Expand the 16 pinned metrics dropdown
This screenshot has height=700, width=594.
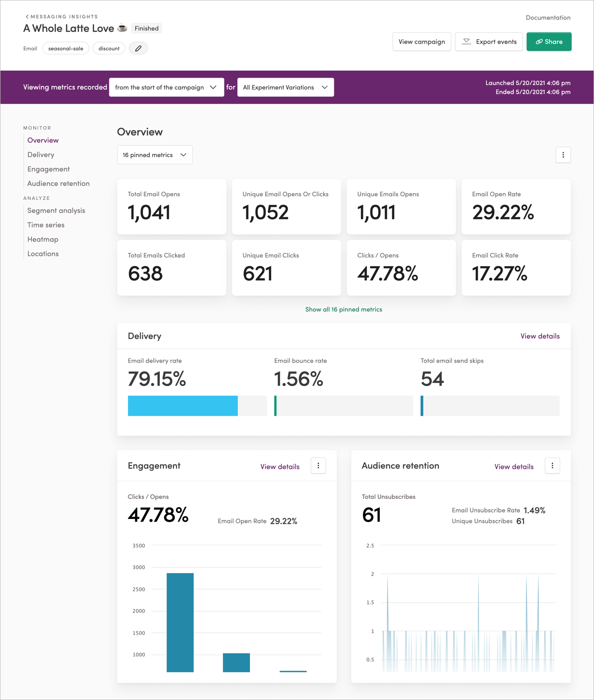pos(154,155)
